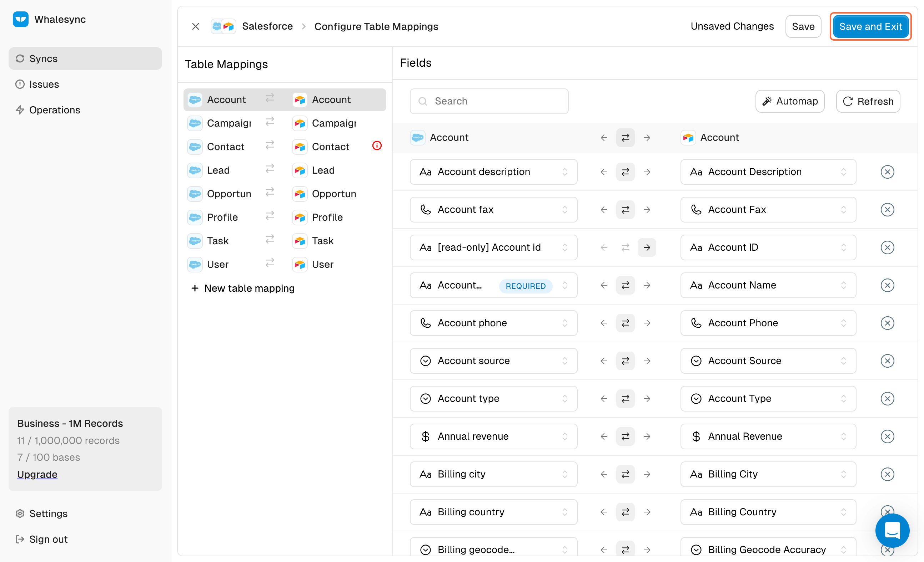Expand the Account type field dropdown selector
Screen dimensions: 924x562
(x=565, y=399)
